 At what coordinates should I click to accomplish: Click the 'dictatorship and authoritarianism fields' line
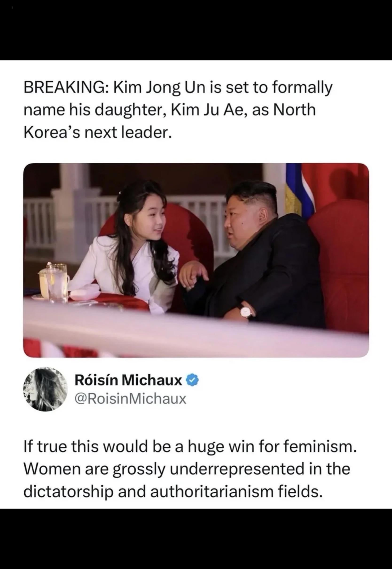click(x=173, y=491)
